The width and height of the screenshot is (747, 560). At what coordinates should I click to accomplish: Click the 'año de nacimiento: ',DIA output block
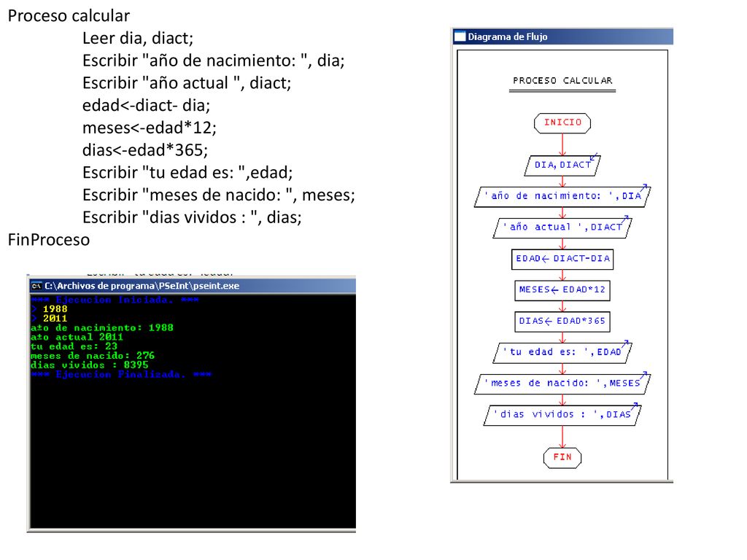pos(562,196)
